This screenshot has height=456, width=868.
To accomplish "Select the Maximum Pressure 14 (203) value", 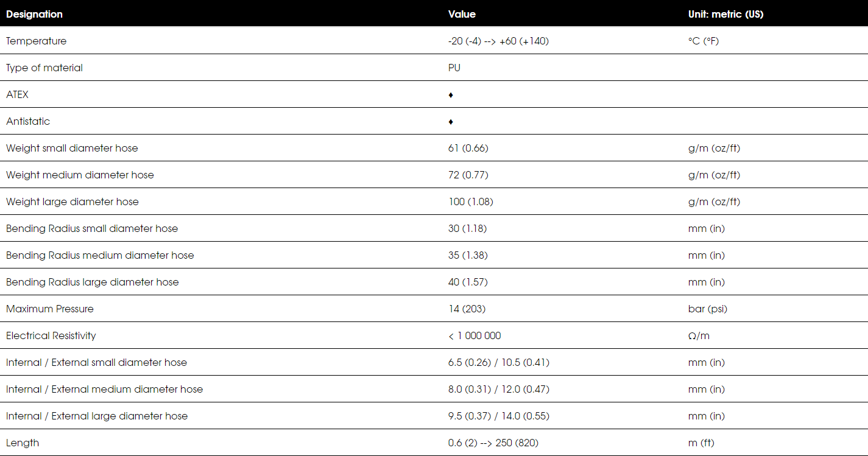I will (466, 309).
